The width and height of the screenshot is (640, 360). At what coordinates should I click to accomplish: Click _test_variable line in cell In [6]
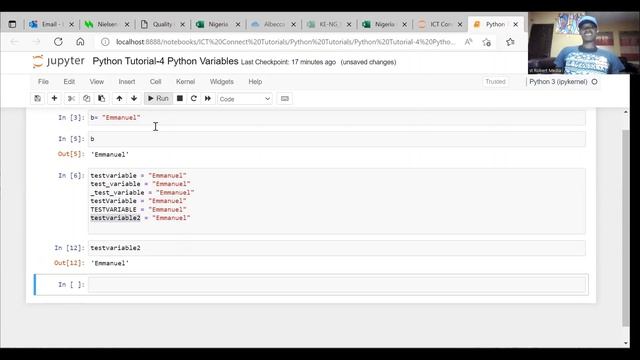(x=142, y=193)
